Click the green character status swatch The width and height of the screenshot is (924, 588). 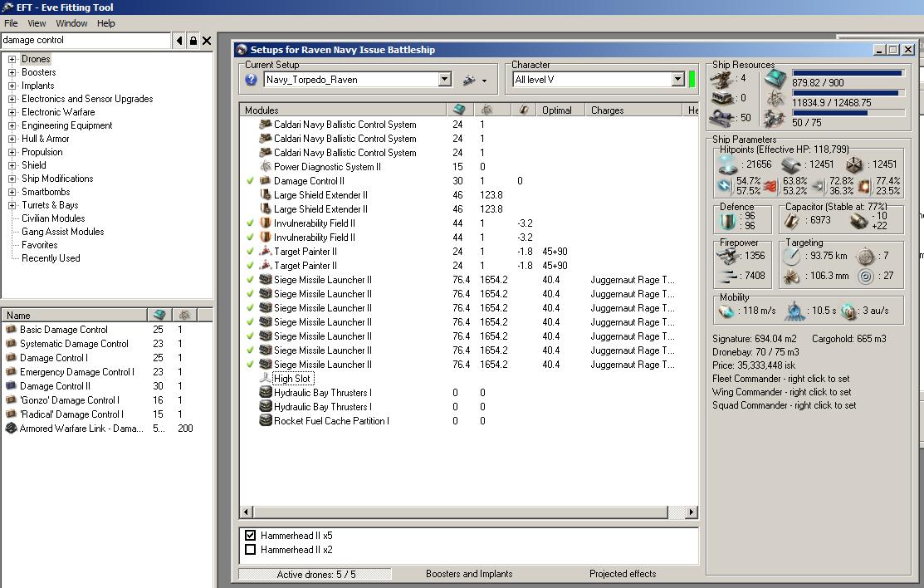click(x=692, y=79)
